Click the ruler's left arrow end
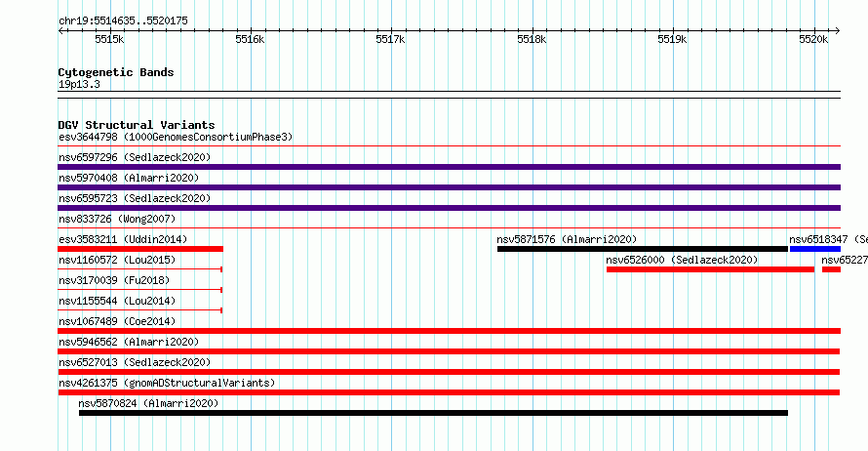868x451 pixels. (x=60, y=31)
